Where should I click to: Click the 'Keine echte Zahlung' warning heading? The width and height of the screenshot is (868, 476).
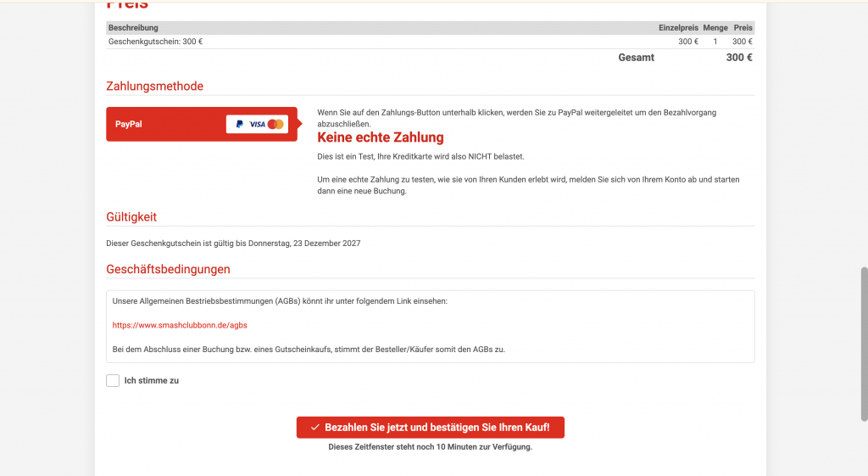[x=380, y=137]
